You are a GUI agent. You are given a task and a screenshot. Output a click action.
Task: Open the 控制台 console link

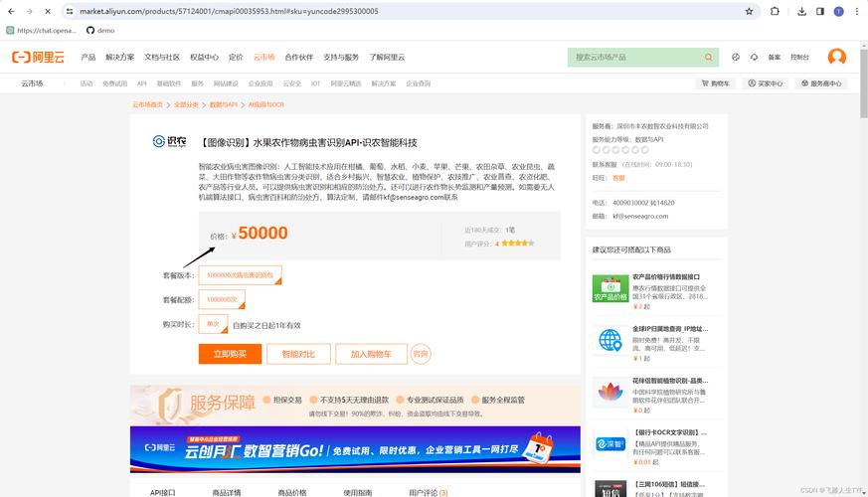pyautogui.click(x=800, y=57)
